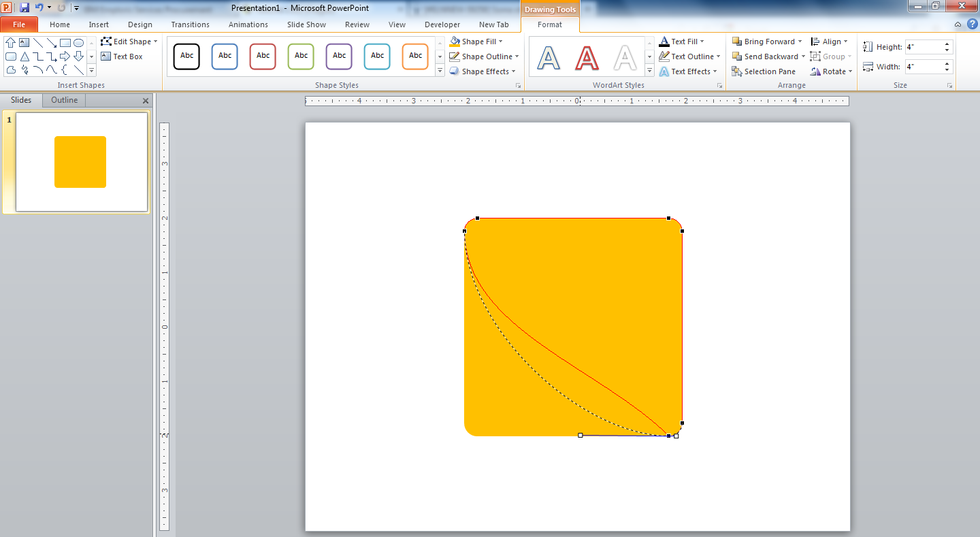Expand the Insert Shapes gallery More arrow
The image size is (980, 537).
[x=91, y=71]
